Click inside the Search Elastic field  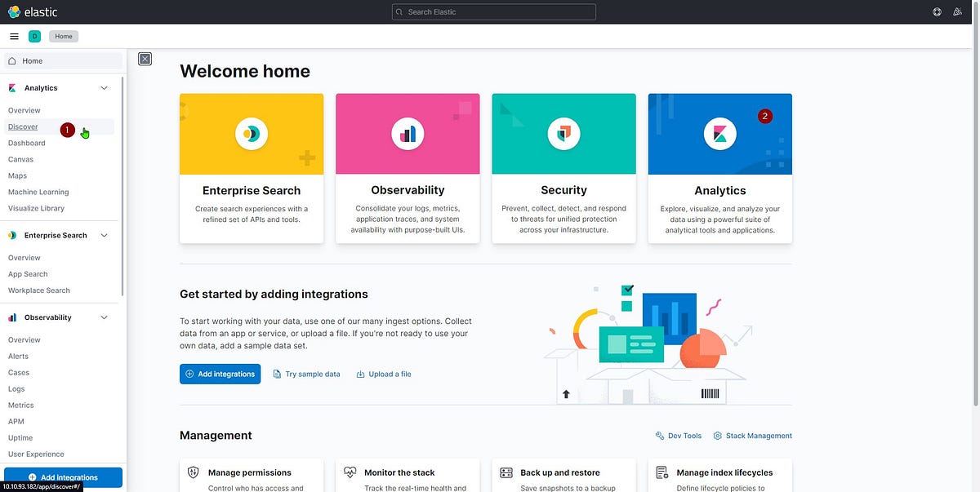click(x=493, y=11)
